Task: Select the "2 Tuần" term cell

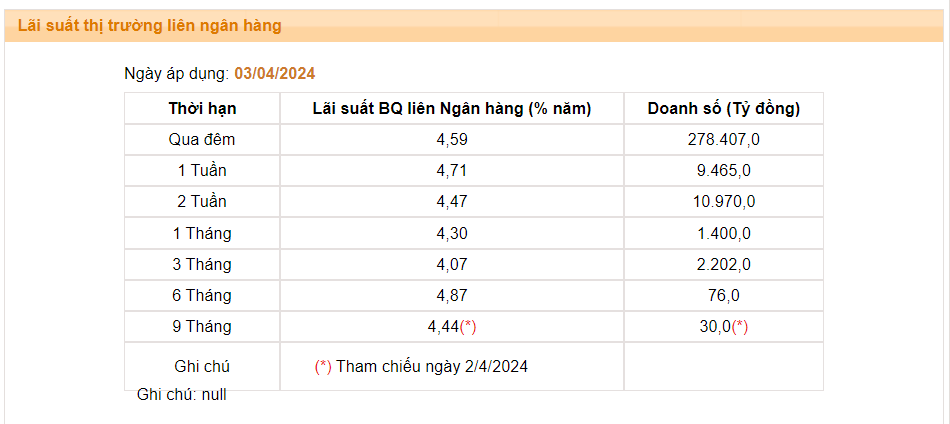Action: (x=202, y=202)
